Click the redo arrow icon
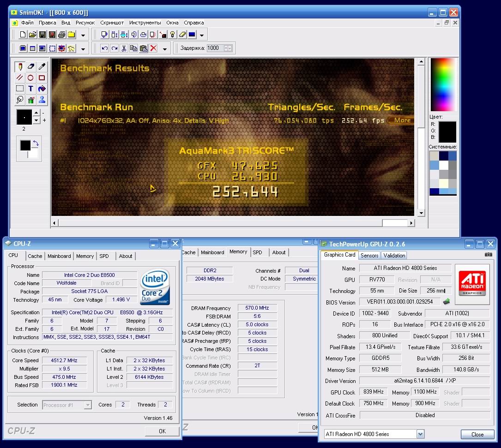The height and width of the screenshot is (448, 501). coord(115,48)
